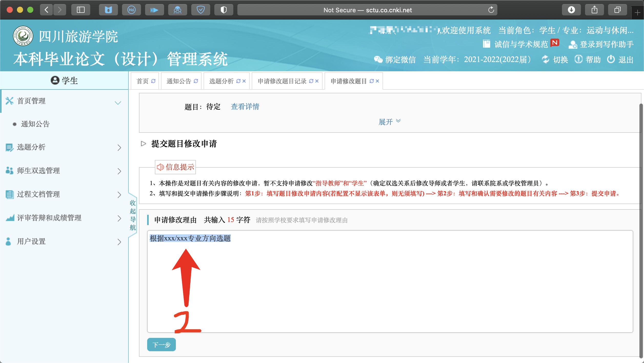Click the switch academic year icon
The height and width of the screenshot is (363, 644).
tap(545, 59)
